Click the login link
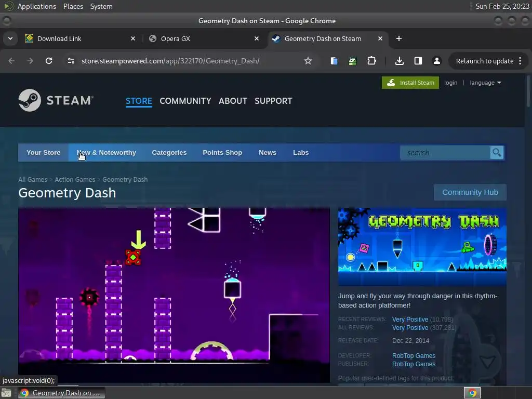Screen dimensions: 532x399 tap(450, 83)
